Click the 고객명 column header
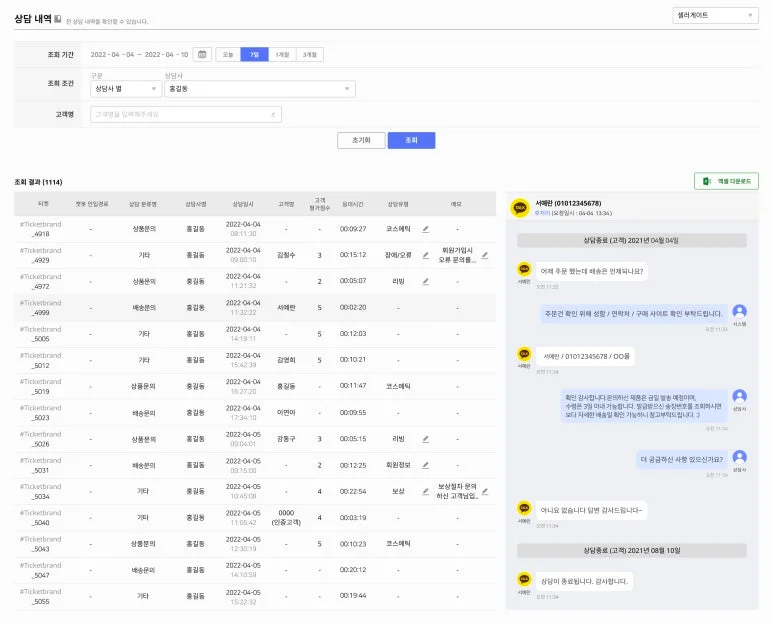Viewport: 773px width, 624px height. pyautogui.click(x=286, y=203)
